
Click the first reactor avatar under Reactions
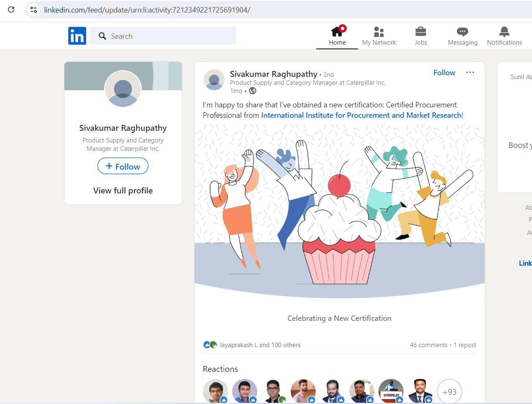point(215,391)
